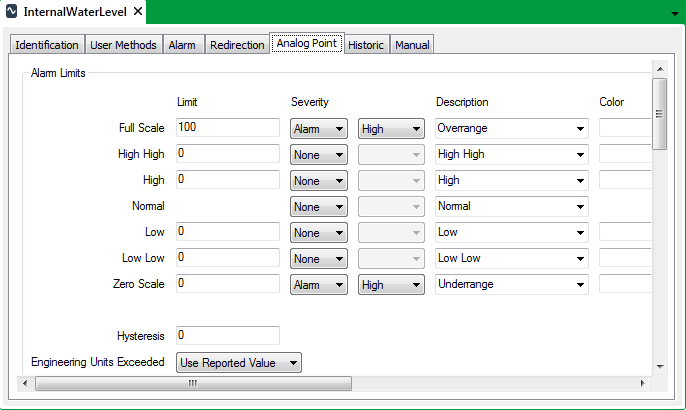Click the Low Low limit input field
686x410 pixels.
point(227,258)
